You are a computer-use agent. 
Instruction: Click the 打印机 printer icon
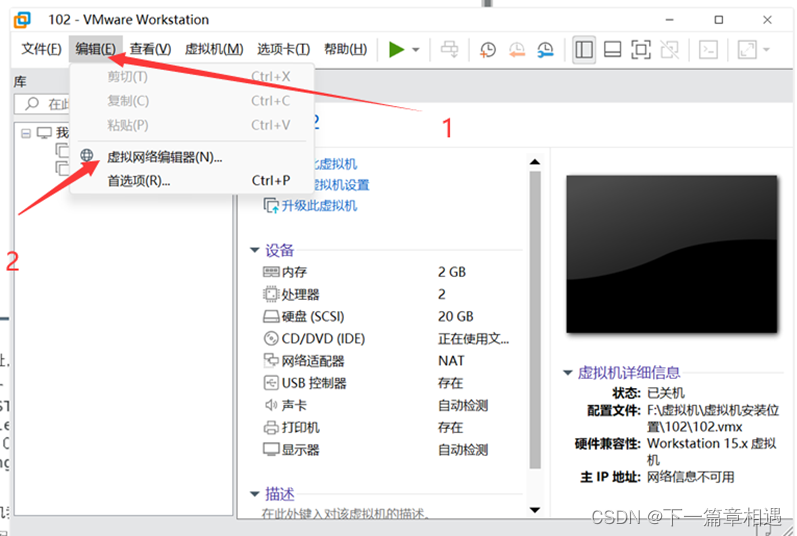pos(271,428)
